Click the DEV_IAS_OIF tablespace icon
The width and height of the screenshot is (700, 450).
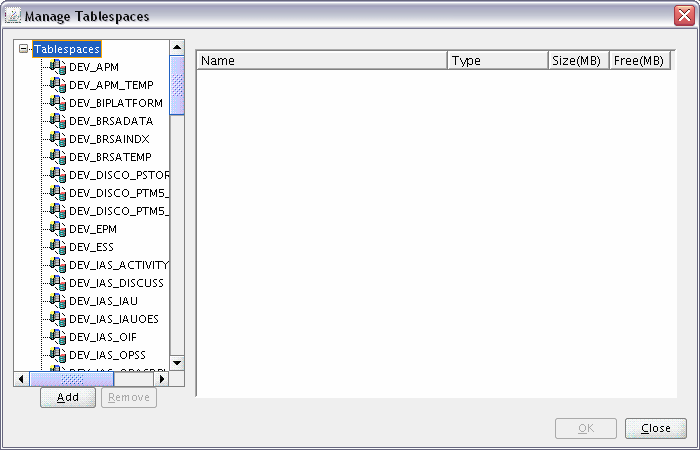pyautogui.click(x=58, y=337)
